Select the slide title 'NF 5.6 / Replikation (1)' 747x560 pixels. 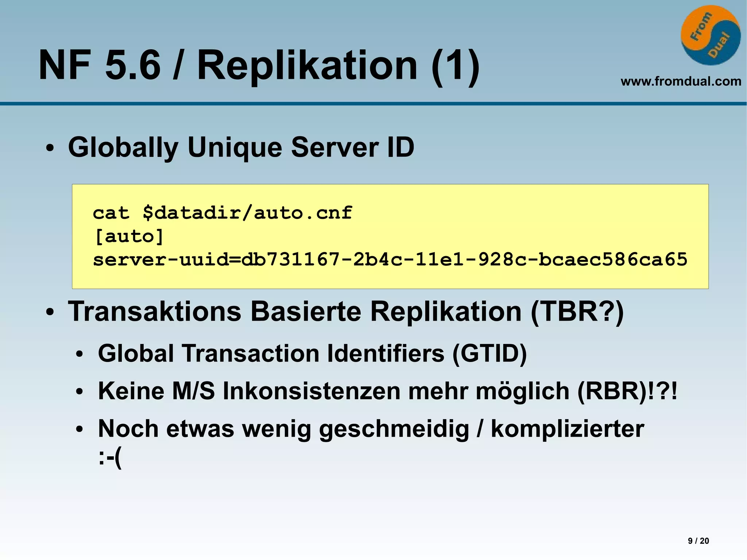(x=259, y=66)
